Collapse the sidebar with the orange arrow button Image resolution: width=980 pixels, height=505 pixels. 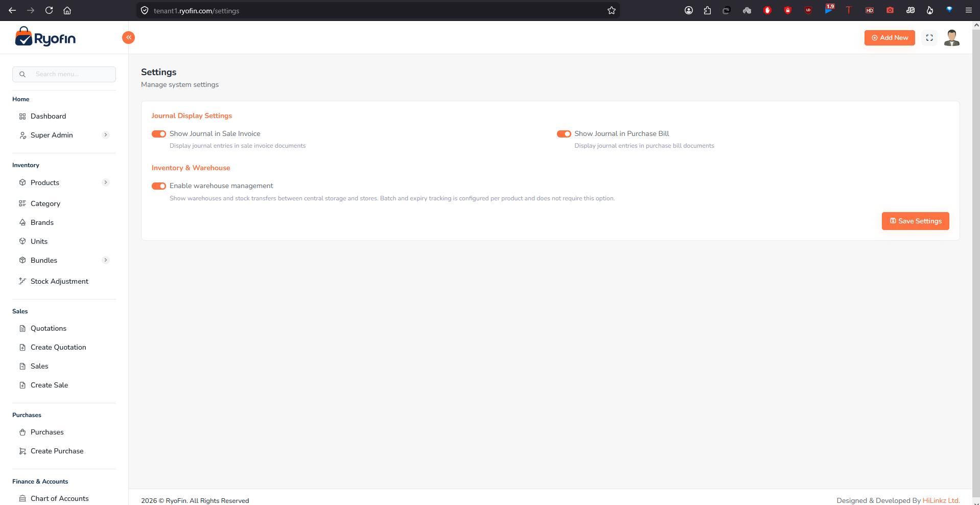click(x=128, y=37)
